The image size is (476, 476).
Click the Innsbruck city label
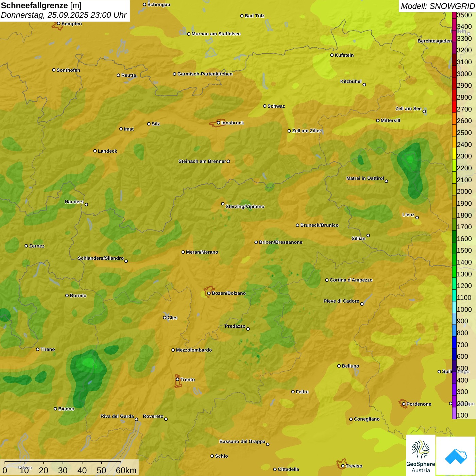[x=233, y=123]
